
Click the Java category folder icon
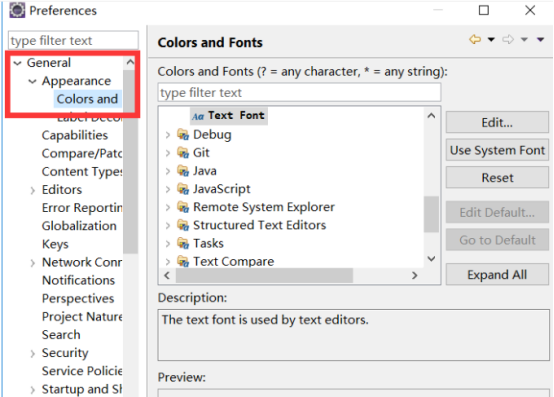[x=183, y=171]
